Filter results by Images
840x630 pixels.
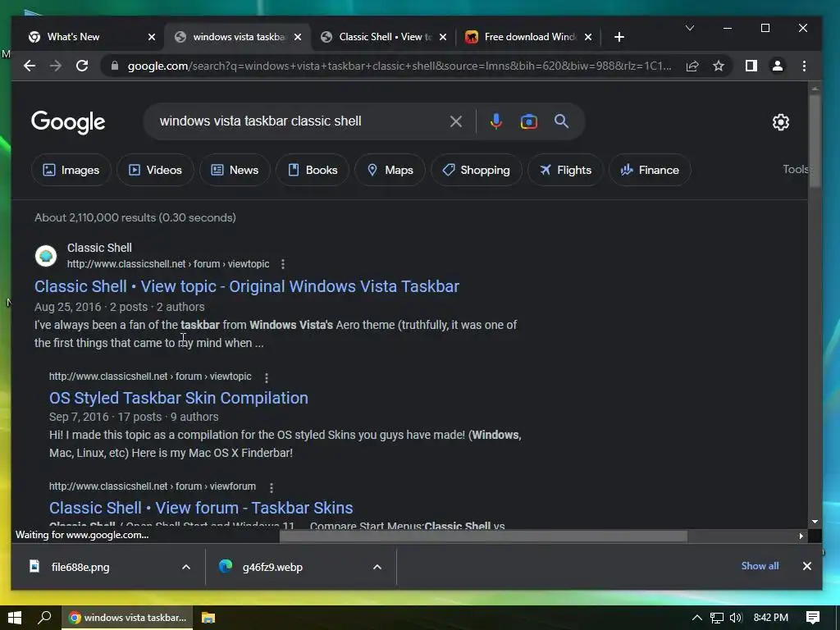pos(71,170)
